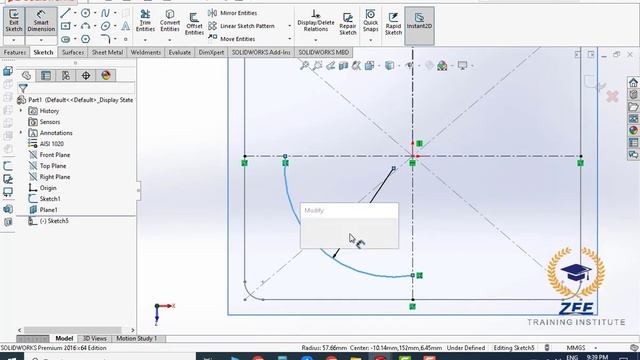
Task: Select the sketch Text tool
Action: click(126, 26)
